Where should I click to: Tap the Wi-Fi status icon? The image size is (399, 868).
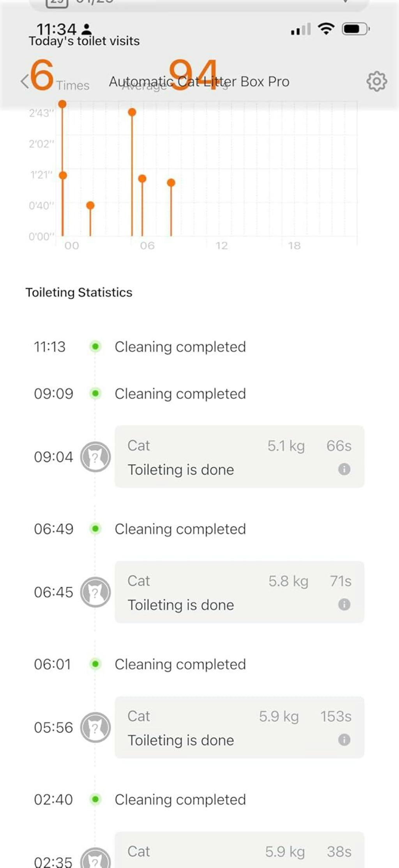click(326, 29)
